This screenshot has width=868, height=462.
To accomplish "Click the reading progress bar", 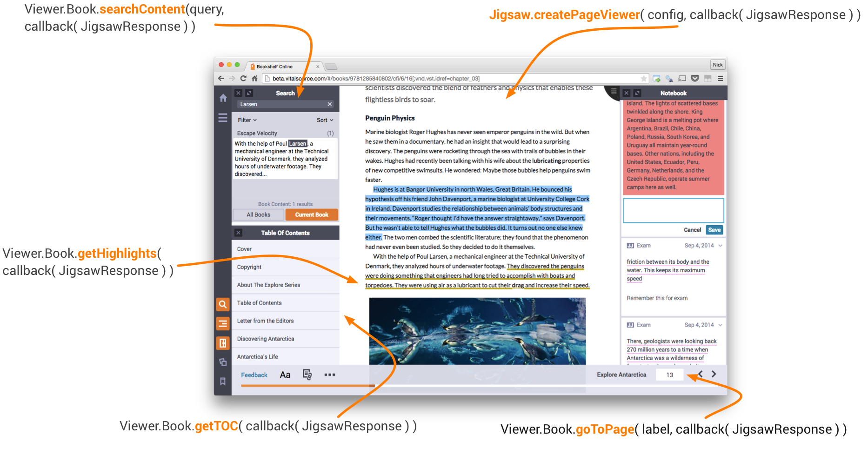I will point(307,386).
